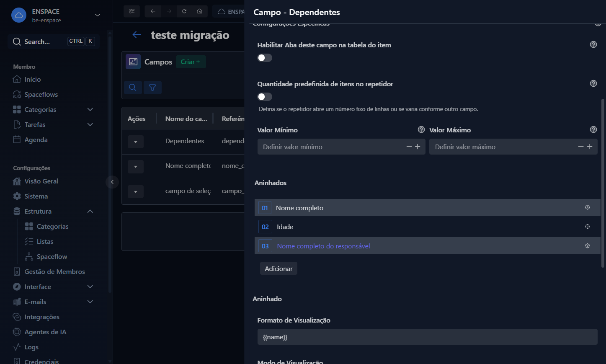The image size is (606, 364).
Task: Collapse the sidebar with the arrow handle
Action: pos(112,182)
